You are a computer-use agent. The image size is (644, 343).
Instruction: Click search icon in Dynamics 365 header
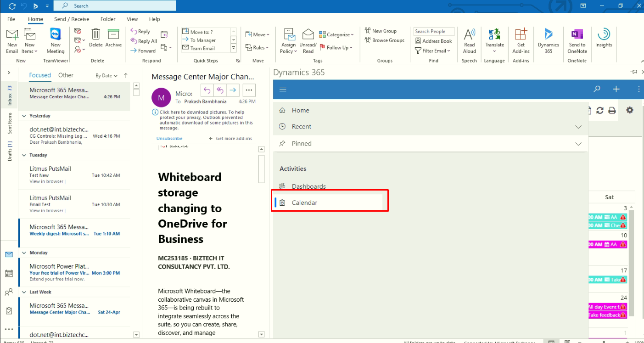(x=597, y=90)
